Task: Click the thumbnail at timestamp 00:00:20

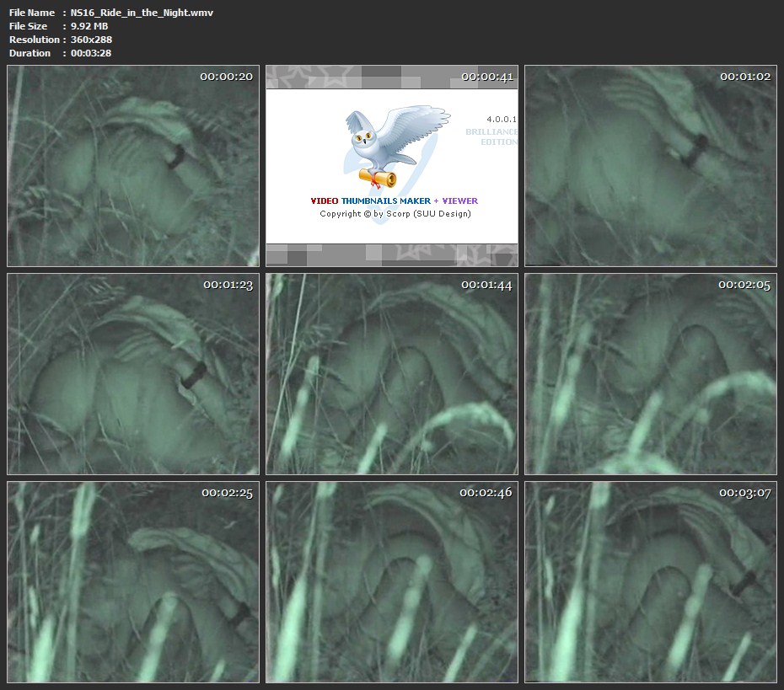Action: pyautogui.click(x=133, y=166)
